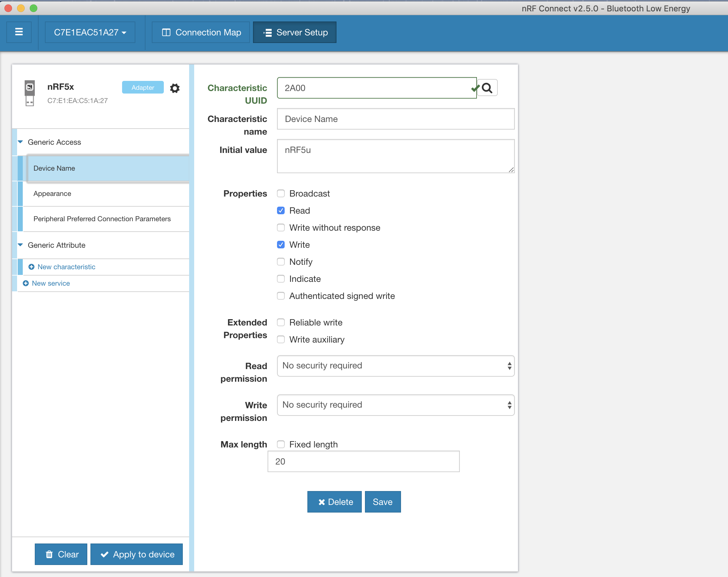Toggle the Fixed length checkbox
Image resolution: width=728 pixels, height=577 pixels.
[x=281, y=444]
